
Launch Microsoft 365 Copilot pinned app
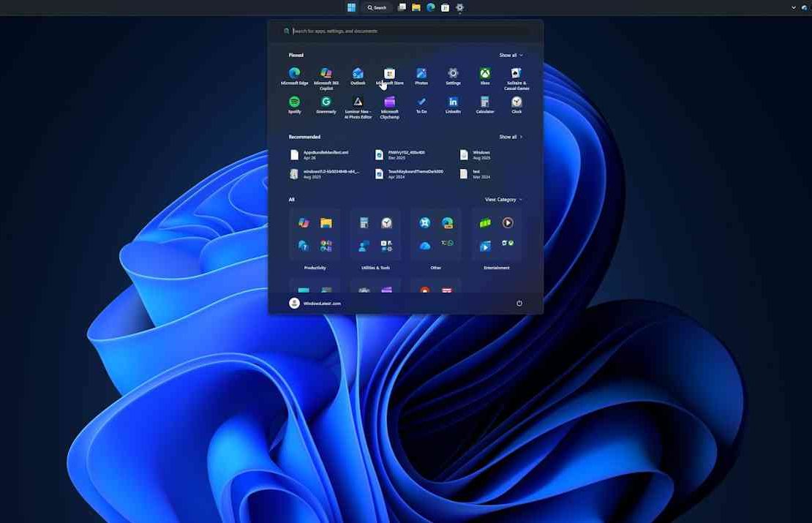pyautogui.click(x=326, y=78)
